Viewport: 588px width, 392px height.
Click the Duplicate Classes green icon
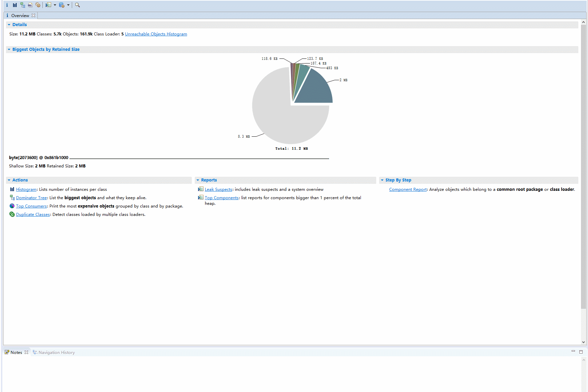12,214
